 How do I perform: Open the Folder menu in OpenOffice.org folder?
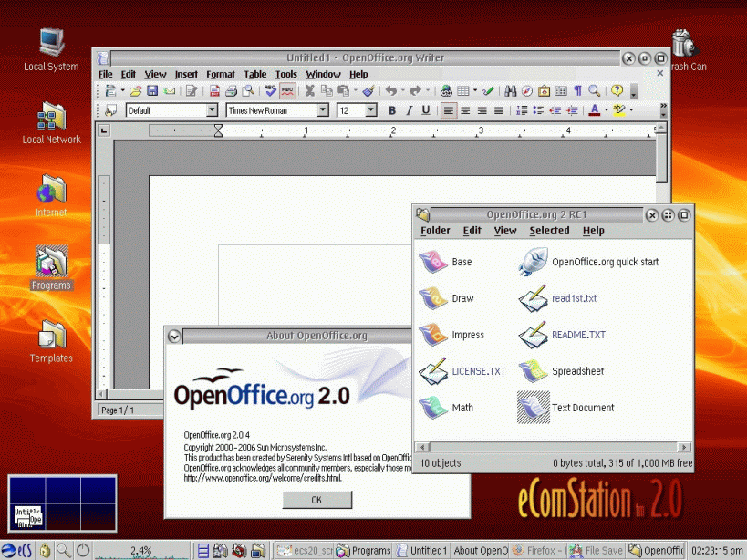[x=435, y=231]
